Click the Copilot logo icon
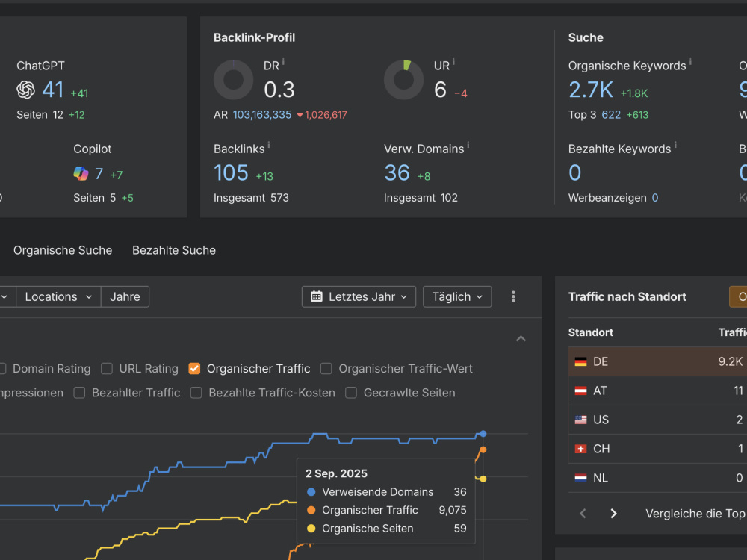Image resolution: width=747 pixels, height=560 pixels. [81, 174]
